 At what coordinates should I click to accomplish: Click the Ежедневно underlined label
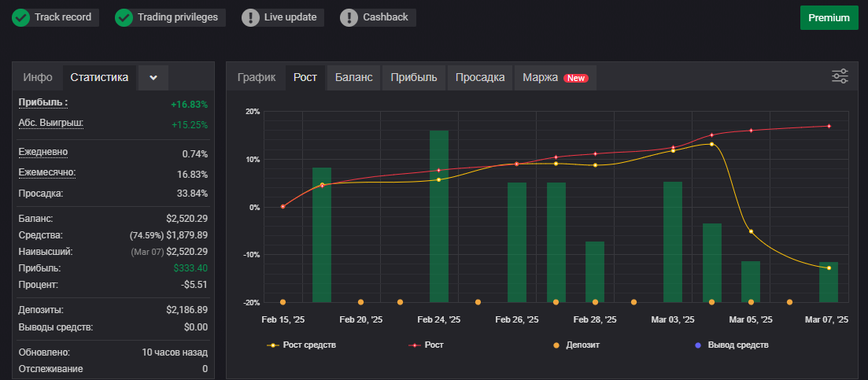point(43,152)
